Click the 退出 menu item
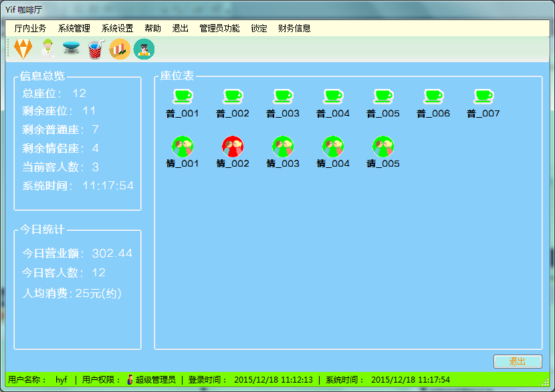Image resolution: width=555 pixels, height=392 pixels. [180, 28]
